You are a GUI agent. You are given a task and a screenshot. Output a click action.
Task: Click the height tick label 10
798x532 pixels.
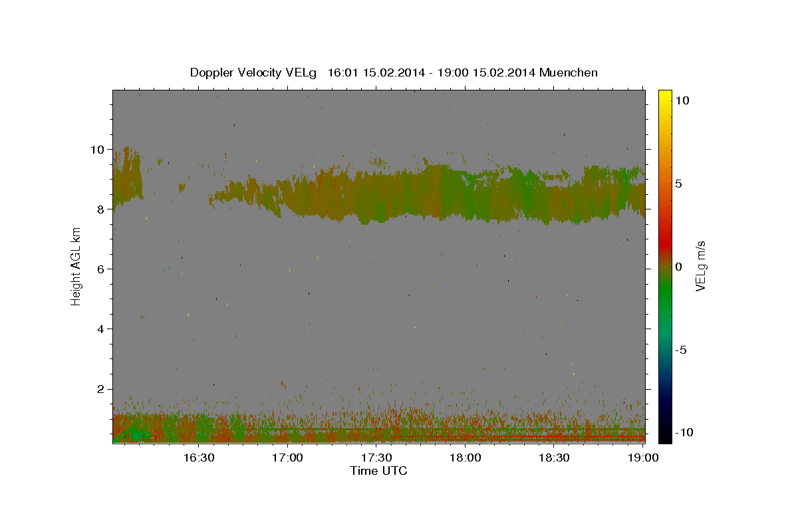pyautogui.click(x=98, y=149)
